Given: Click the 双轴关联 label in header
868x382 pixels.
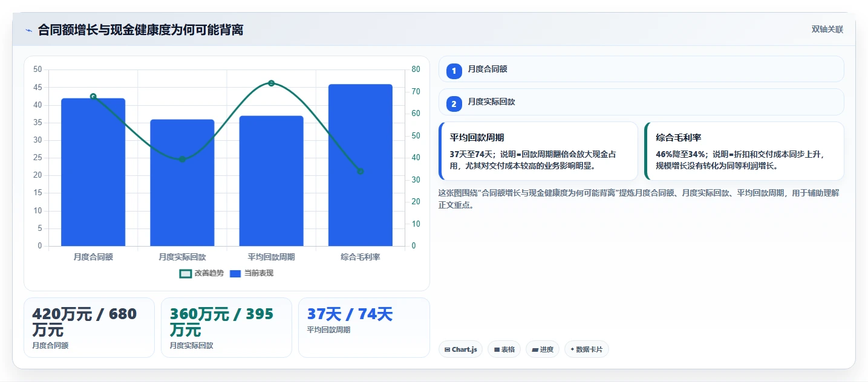Looking at the screenshot, I should click(x=827, y=30).
